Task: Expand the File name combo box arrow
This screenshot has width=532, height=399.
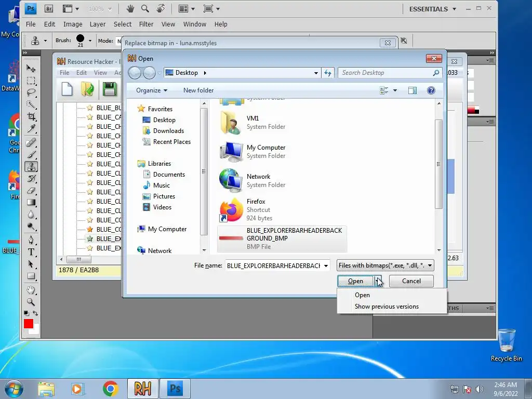Action: (326, 265)
